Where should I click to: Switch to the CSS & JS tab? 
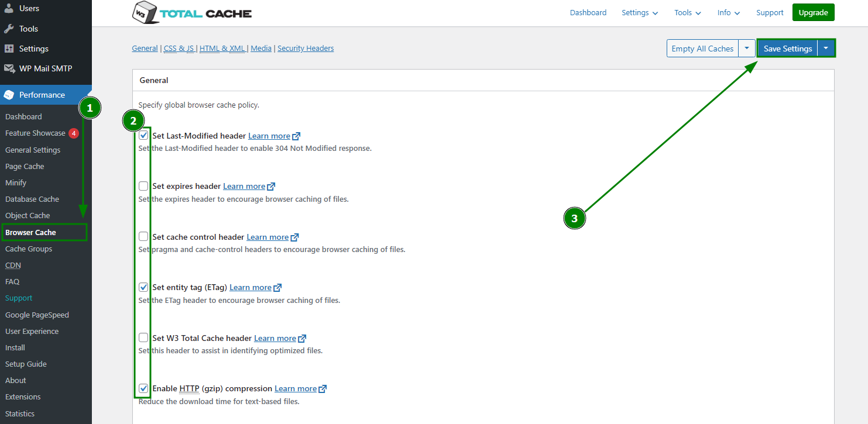click(179, 48)
